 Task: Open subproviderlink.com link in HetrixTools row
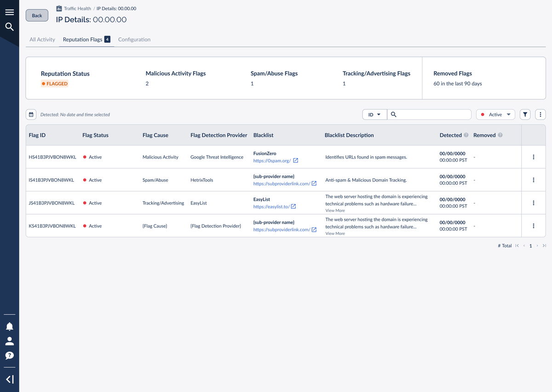pyautogui.click(x=282, y=183)
